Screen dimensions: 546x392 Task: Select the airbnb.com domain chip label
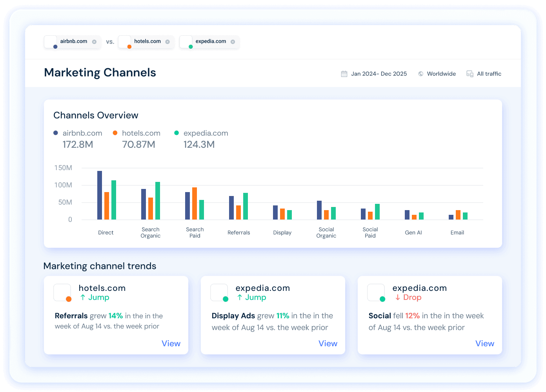[74, 41]
